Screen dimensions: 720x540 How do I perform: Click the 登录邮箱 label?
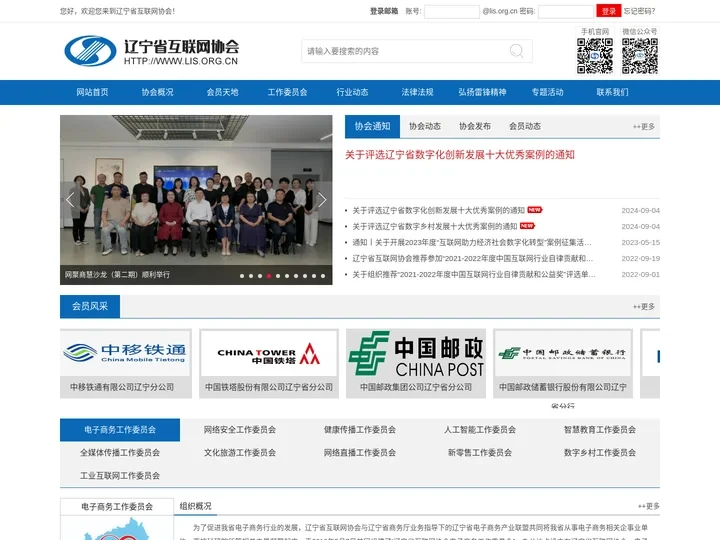(x=384, y=11)
